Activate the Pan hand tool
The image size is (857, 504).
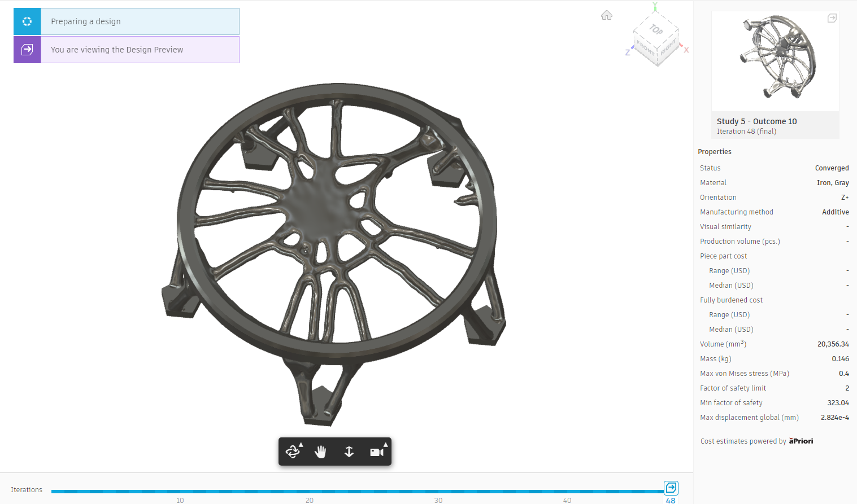321,452
